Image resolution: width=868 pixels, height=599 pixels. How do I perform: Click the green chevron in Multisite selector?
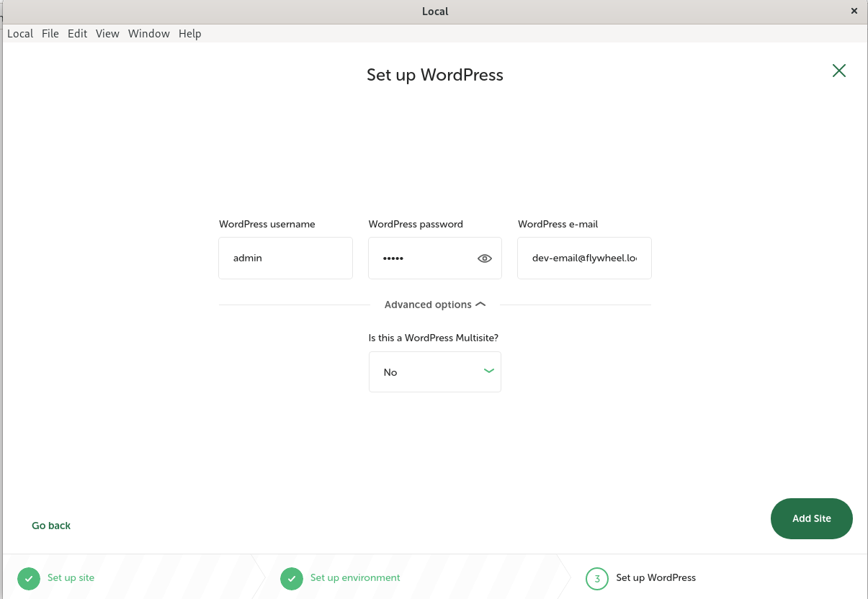coord(489,371)
